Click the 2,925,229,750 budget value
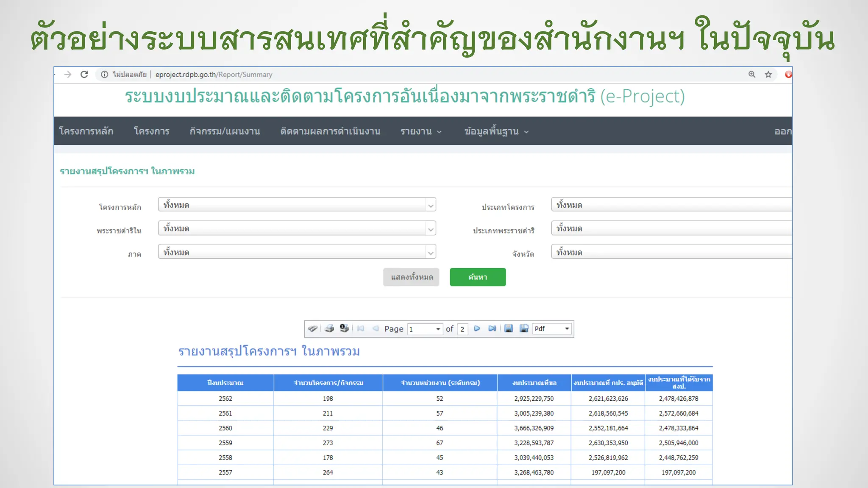868x488 pixels. tap(534, 399)
